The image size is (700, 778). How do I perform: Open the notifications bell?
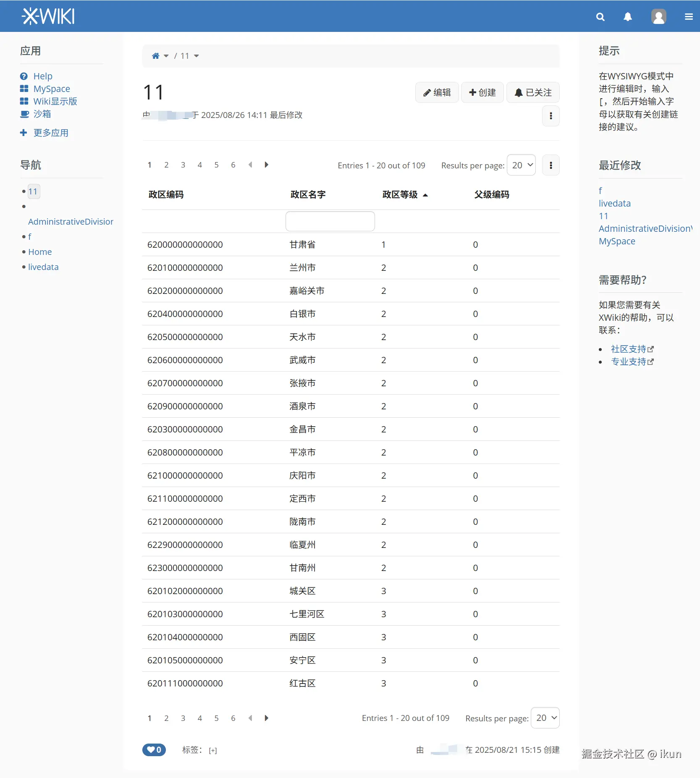click(627, 17)
